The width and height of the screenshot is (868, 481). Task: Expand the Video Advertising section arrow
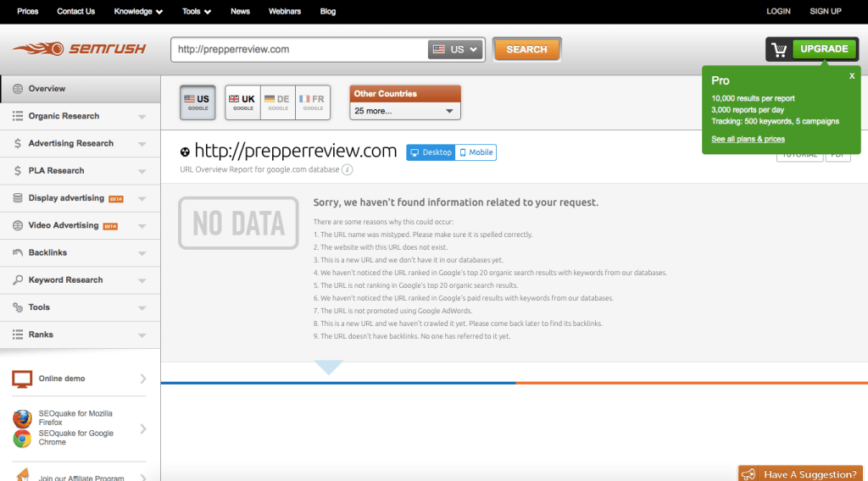point(142,226)
